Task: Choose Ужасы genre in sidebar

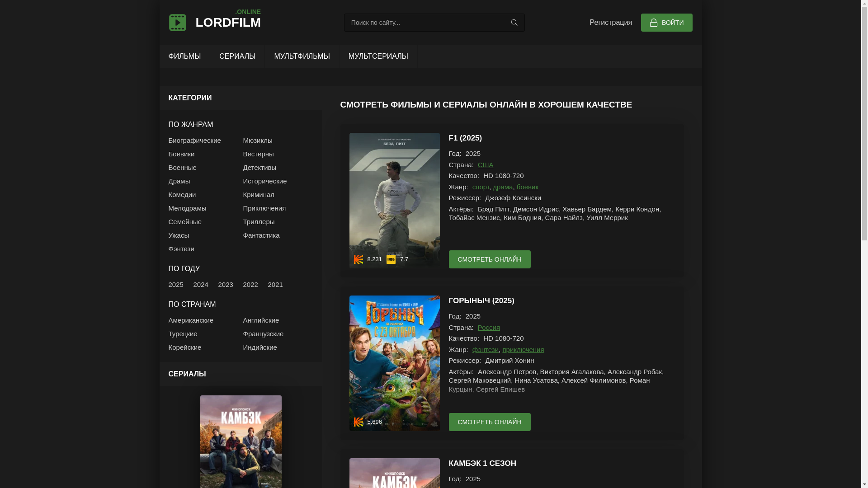Action: (x=179, y=235)
